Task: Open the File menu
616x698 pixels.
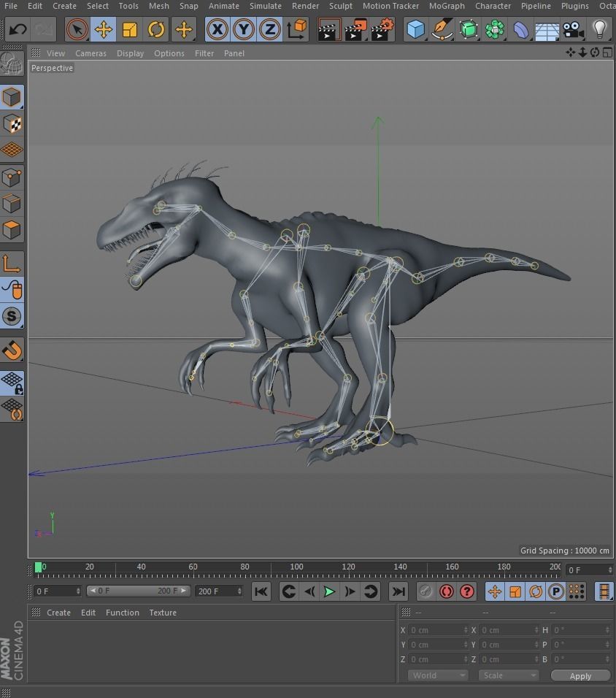Action: 11,6
